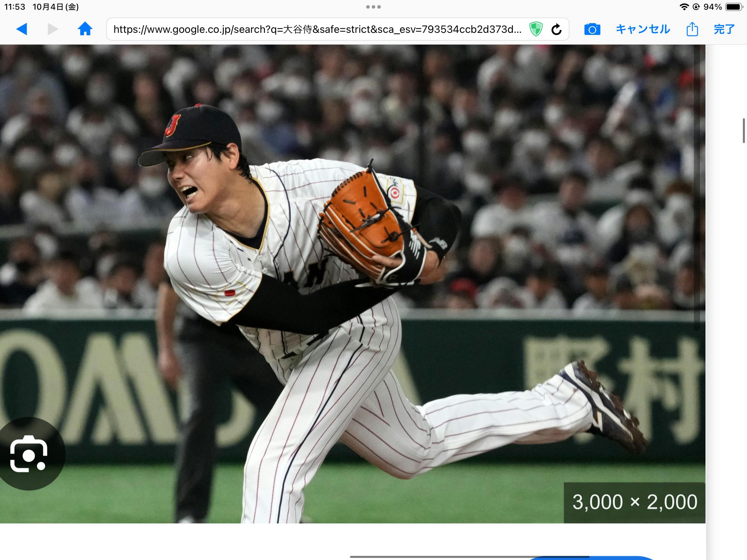Tap the battery indicator in status bar
This screenshot has height=560, width=747.
(734, 7)
